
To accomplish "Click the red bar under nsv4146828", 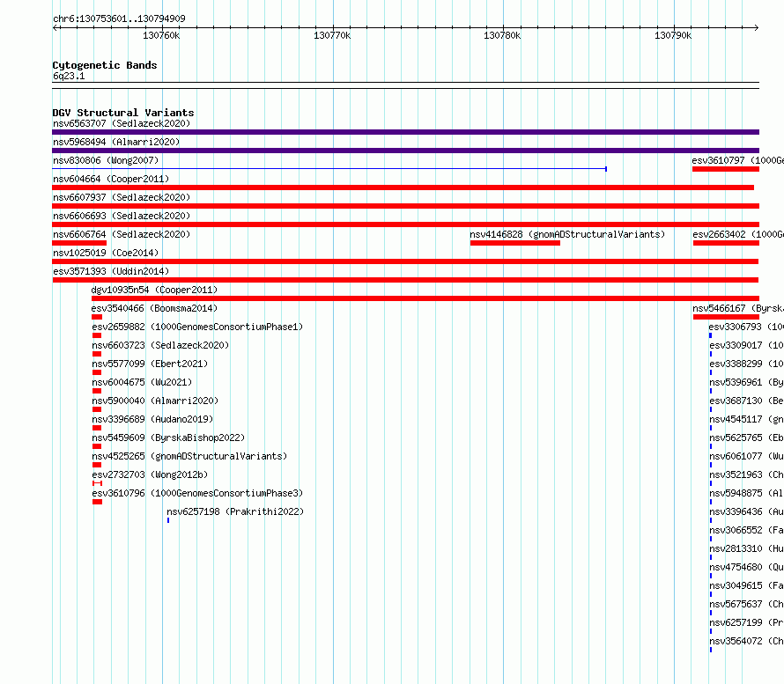I will point(515,243).
